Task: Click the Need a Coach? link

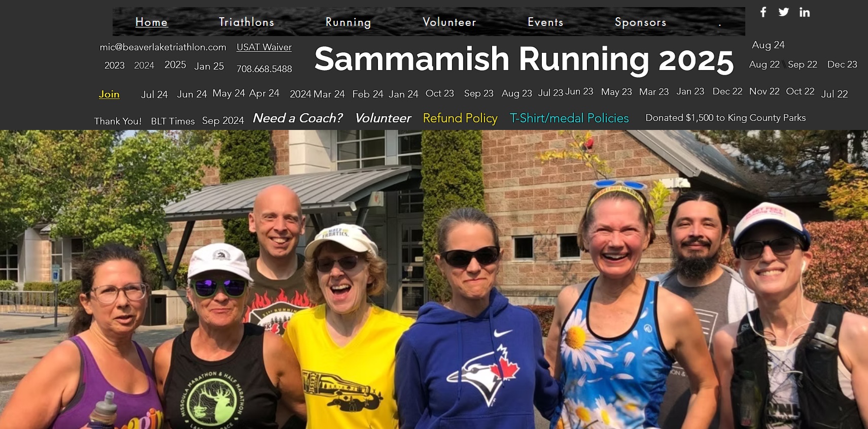Action: pos(298,118)
